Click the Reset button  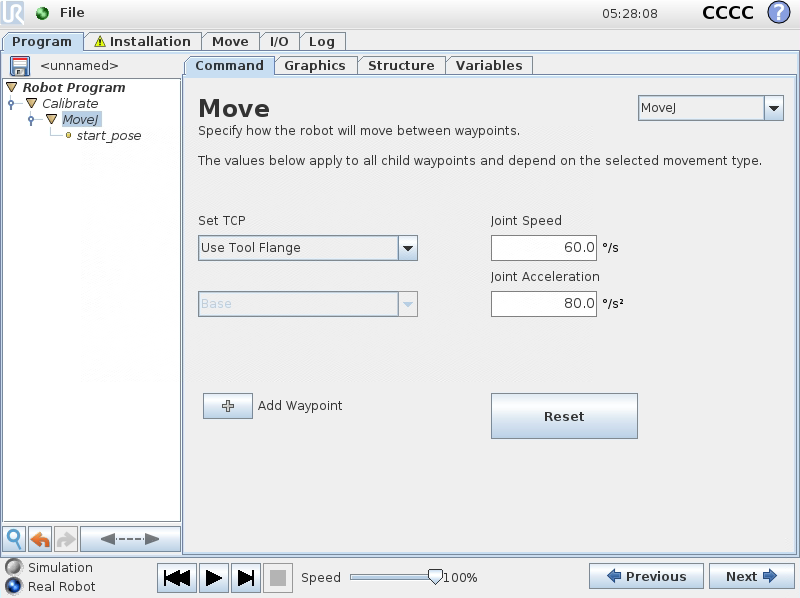pyautogui.click(x=564, y=416)
